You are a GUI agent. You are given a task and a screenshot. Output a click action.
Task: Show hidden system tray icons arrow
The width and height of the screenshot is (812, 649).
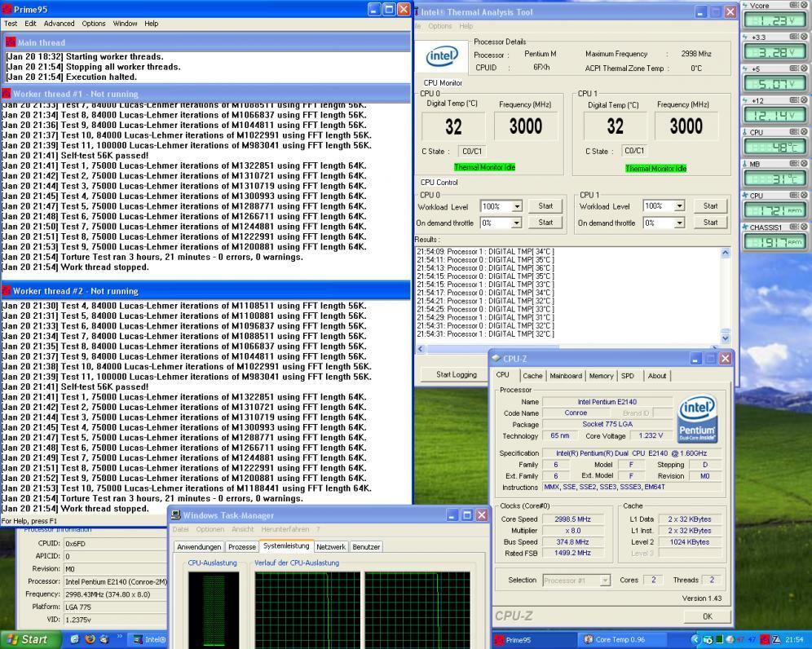(695, 640)
